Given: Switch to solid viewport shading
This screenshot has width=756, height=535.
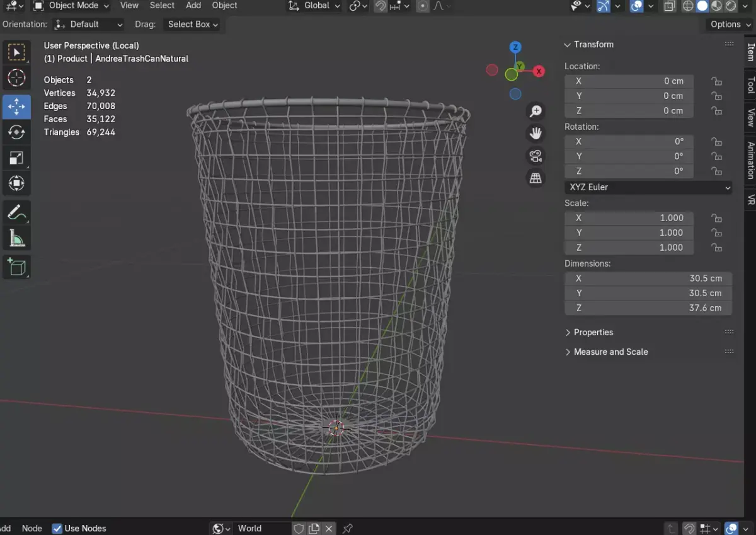Looking at the screenshot, I should click(702, 6).
